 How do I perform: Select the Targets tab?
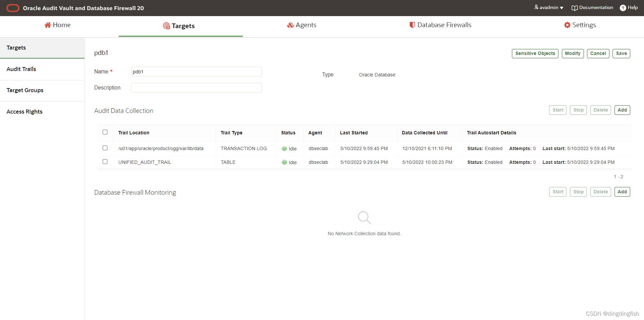click(180, 26)
